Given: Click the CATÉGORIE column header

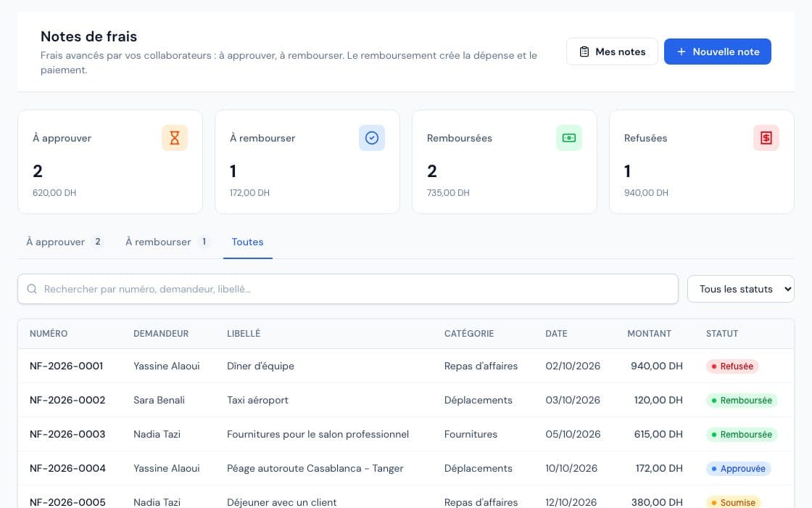Looking at the screenshot, I should (x=469, y=334).
